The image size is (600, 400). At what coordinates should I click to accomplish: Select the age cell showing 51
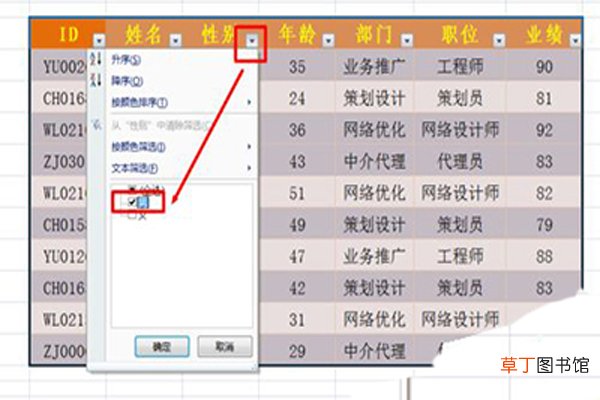tap(297, 193)
